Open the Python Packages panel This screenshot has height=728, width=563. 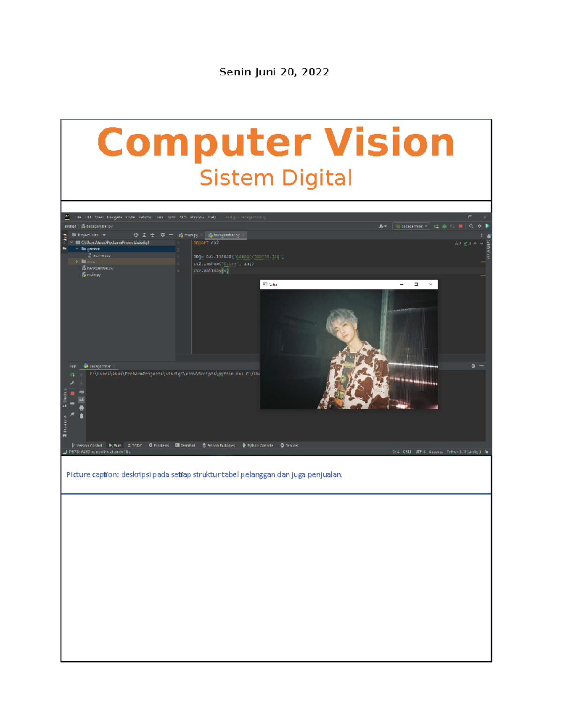click(x=220, y=445)
